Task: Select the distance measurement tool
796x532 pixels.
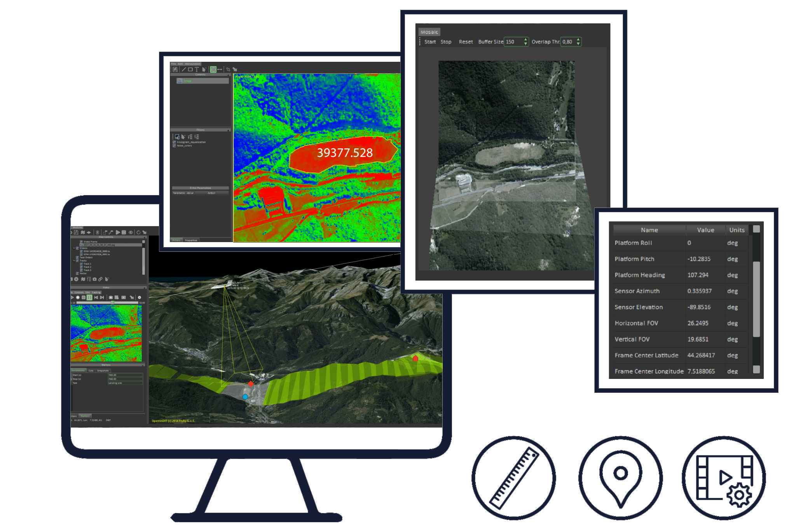Action: 220,69
